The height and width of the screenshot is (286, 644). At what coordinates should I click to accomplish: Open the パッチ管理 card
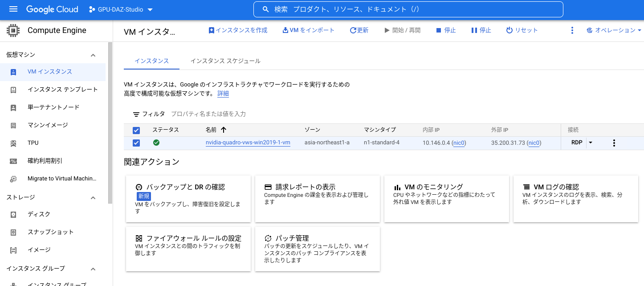coord(318,249)
